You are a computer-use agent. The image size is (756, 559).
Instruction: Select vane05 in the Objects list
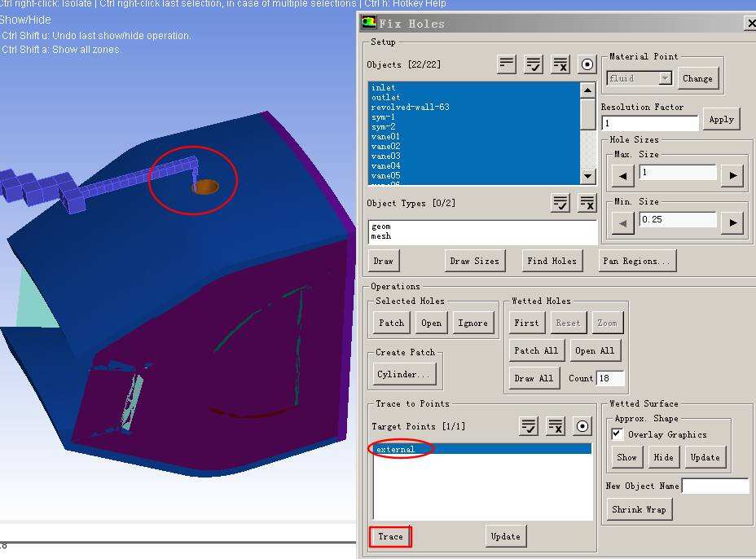point(474,175)
